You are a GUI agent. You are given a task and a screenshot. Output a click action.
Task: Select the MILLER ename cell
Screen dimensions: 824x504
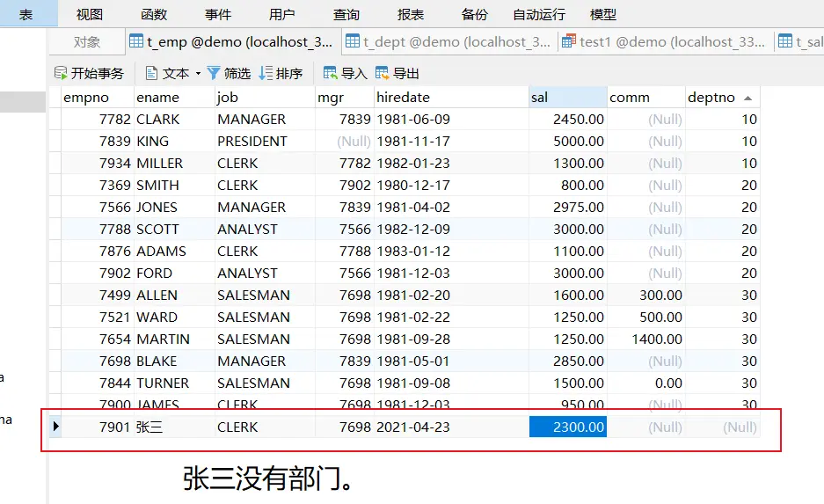[174, 164]
